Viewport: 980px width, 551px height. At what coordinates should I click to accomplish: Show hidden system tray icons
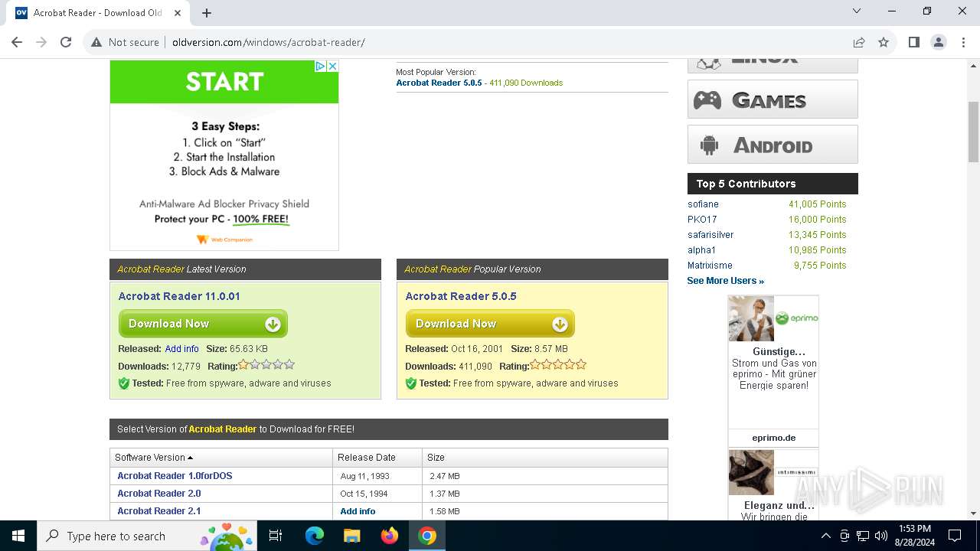tap(825, 536)
